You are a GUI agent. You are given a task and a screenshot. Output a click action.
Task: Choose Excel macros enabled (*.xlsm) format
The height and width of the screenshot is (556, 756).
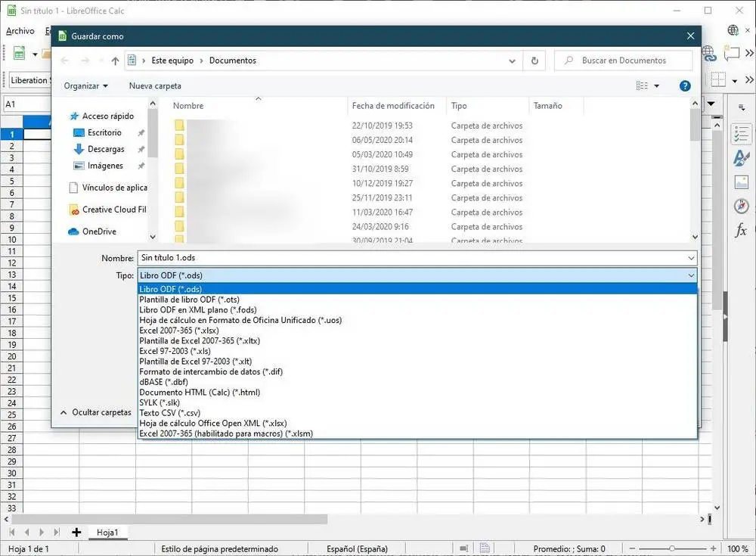tap(417, 433)
